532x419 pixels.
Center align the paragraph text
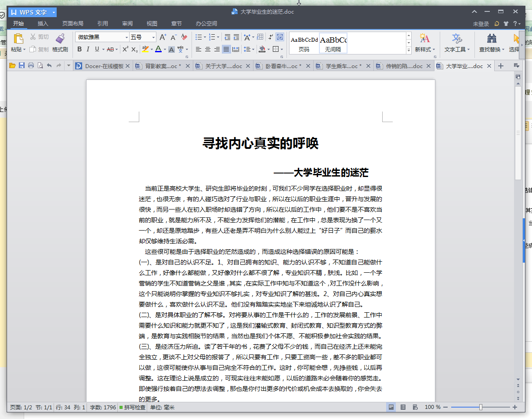point(208,49)
